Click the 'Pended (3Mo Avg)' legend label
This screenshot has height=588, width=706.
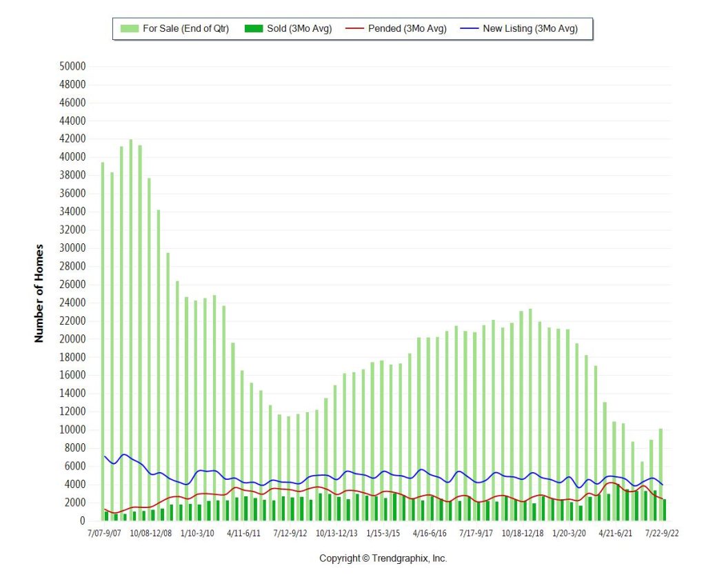pyautogui.click(x=407, y=29)
